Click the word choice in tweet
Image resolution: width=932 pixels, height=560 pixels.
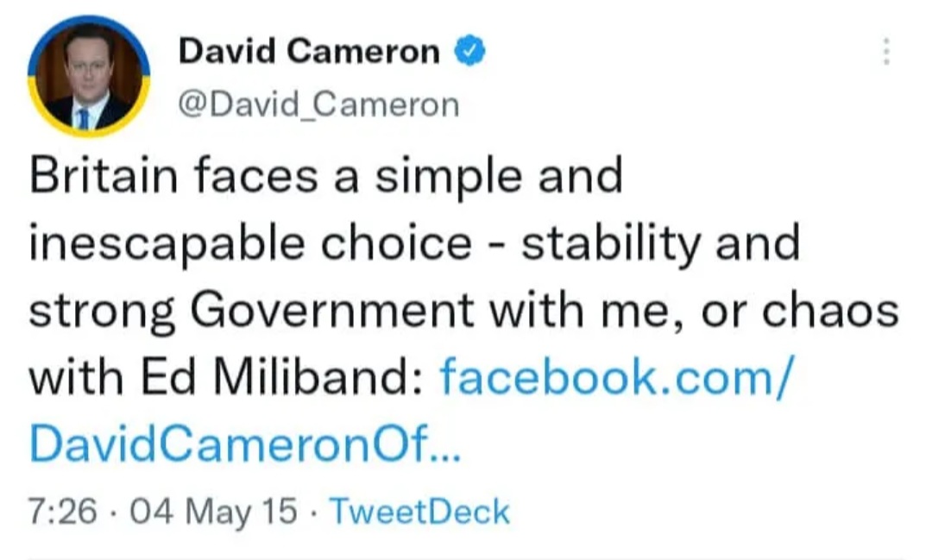[x=396, y=242]
